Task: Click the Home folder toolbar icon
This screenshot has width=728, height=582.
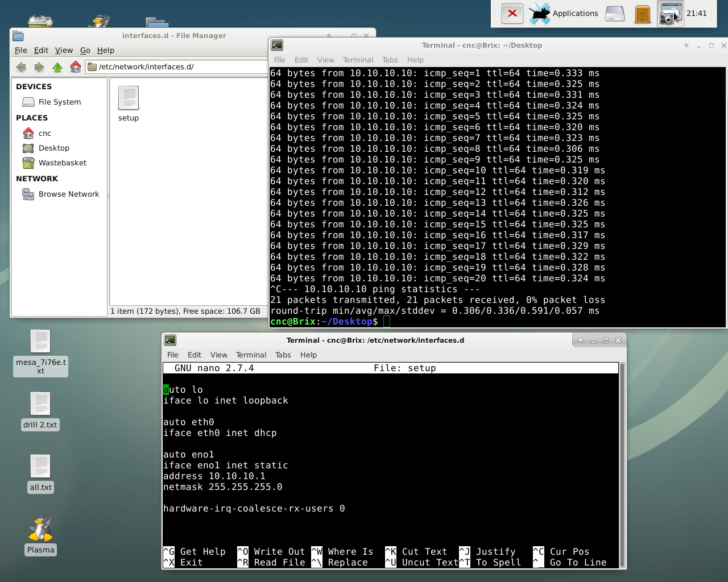Action: tap(76, 67)
